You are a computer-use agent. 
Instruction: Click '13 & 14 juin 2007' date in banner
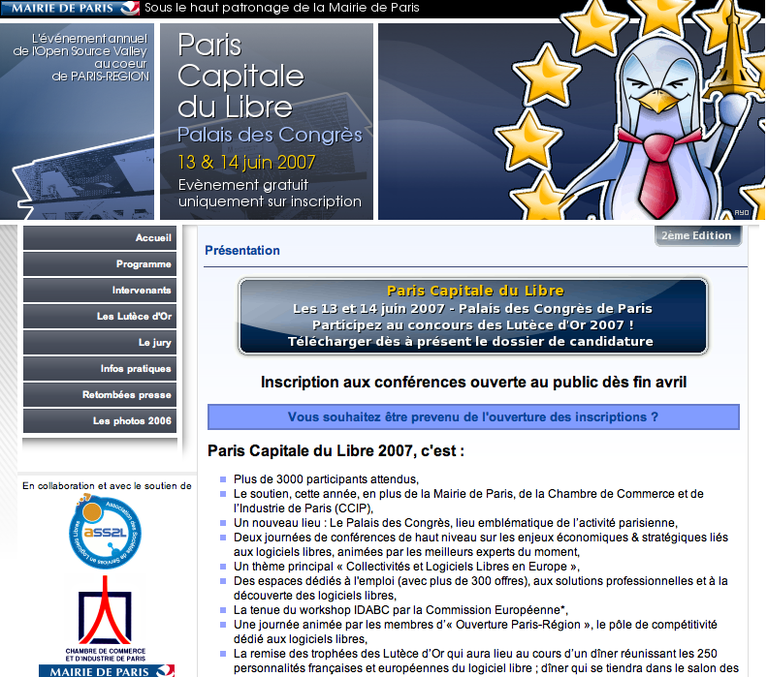(x=246, y=162)
